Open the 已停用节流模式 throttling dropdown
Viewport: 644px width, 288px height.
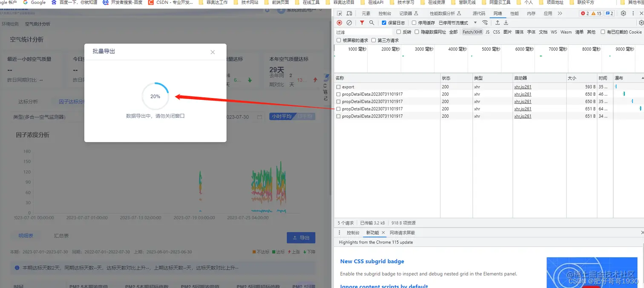point(458,23)
